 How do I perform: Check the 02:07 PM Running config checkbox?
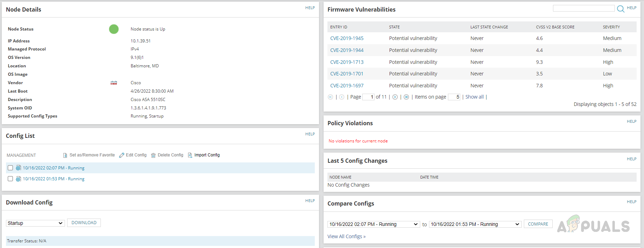(x=11, y=168)
